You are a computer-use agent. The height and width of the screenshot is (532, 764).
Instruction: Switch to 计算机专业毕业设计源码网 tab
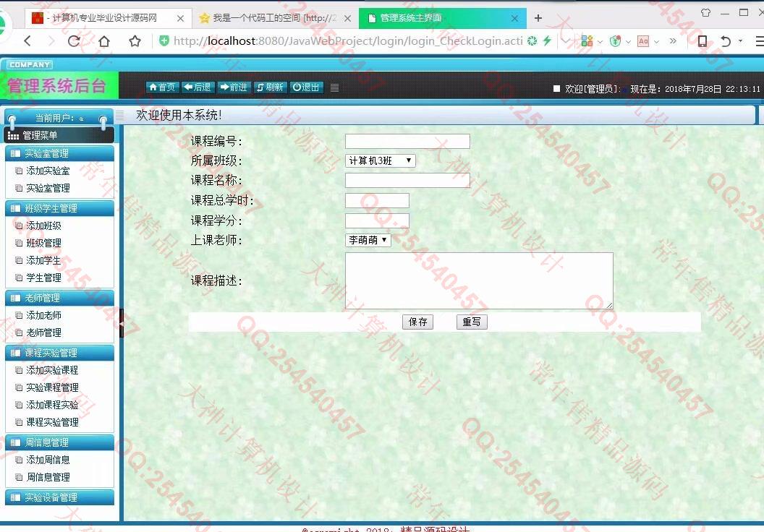tap(103, 18)
